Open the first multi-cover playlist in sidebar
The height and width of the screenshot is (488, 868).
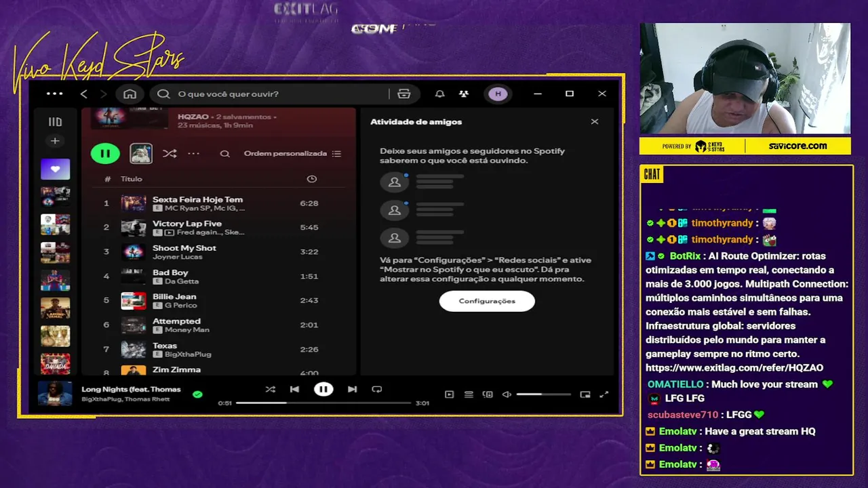(55, 197)
